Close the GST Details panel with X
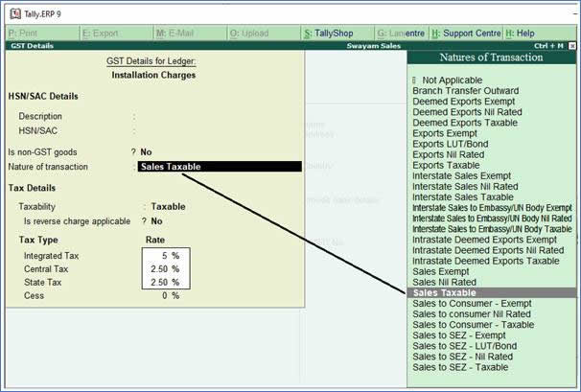This screenshot has width=581, height=392. coord(572,46)
